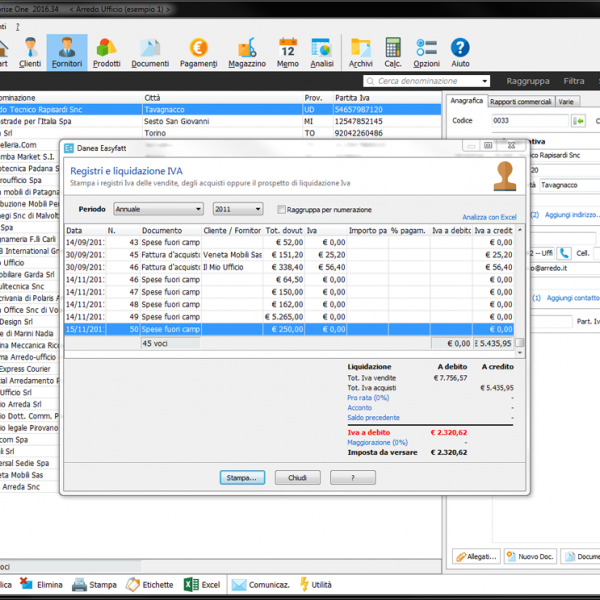Click Filtra in the dark bar

click(574, 81)
